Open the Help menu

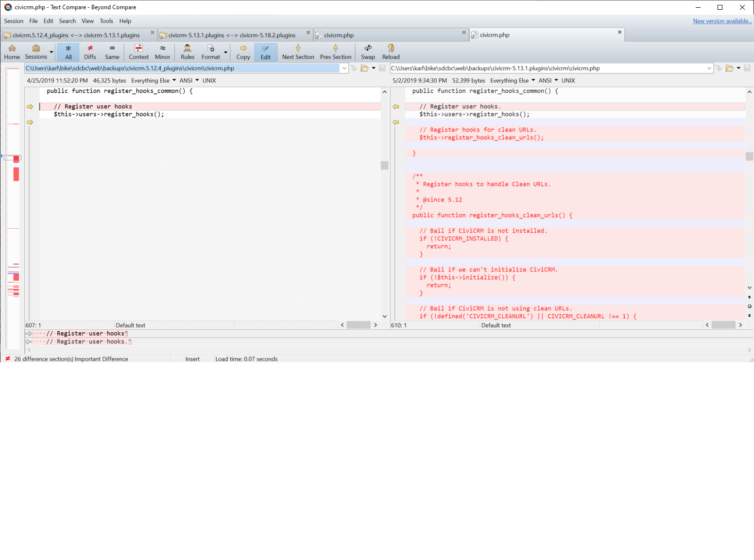tap(125, 21)
